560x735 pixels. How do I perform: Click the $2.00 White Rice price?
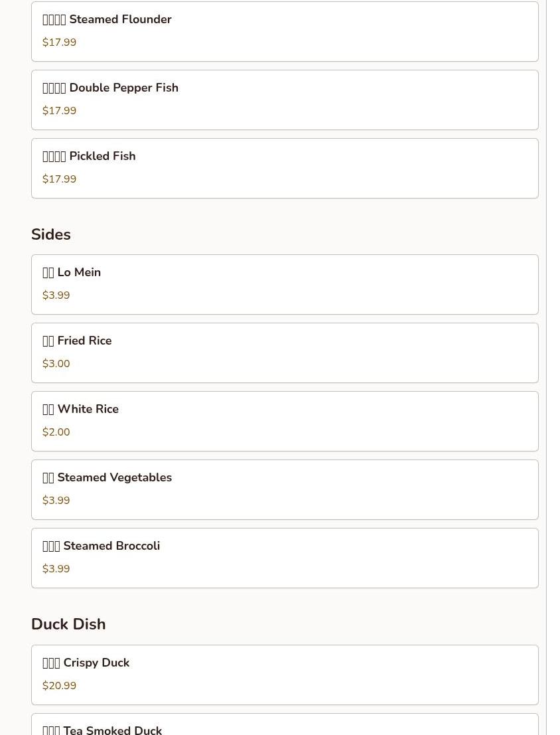[56, 432]
